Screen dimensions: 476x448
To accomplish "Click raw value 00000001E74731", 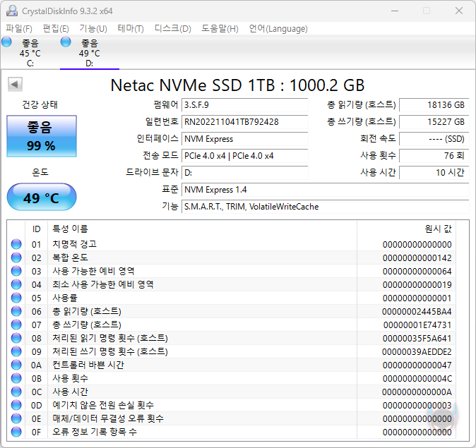I will [417, 325].
